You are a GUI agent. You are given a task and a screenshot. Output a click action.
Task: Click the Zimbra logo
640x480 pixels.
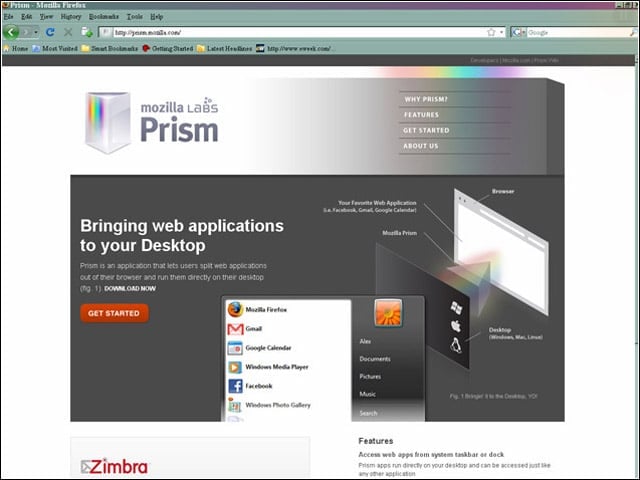114,467
